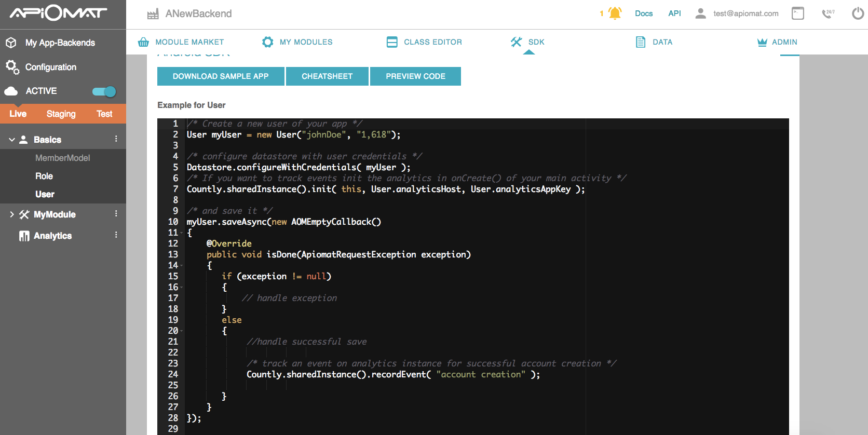Click the recordEvent code line 24
The image size is (868, 435).
pyautogui.click(x=393, y=375)
